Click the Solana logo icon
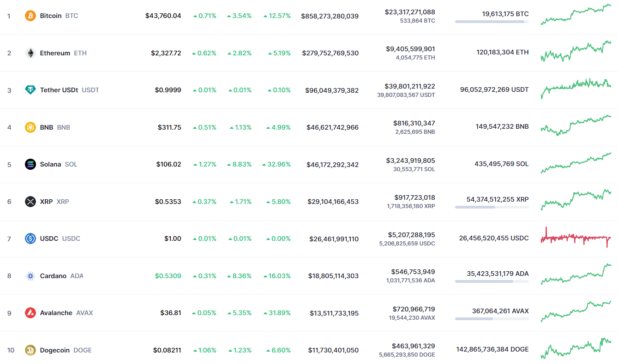This screenshot has height=364, width=618. tap(30, 164)
